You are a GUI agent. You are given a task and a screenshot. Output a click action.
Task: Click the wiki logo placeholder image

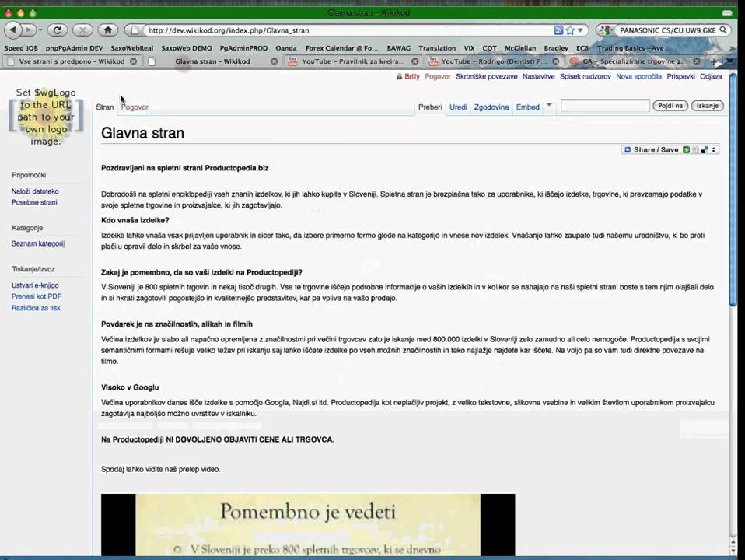(x=46, y=117)
